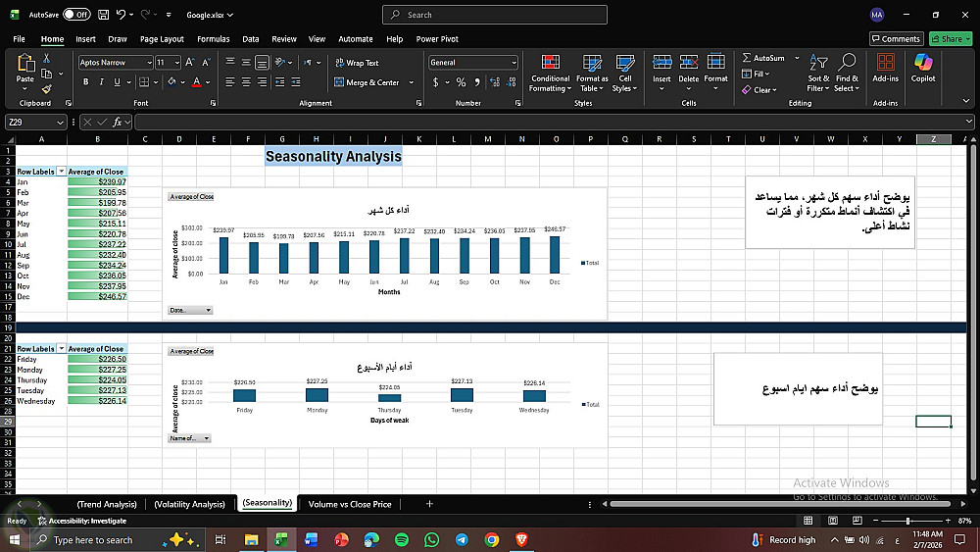The height and width of the screenshot is (552, 980).
Task: Center align the cell text
Action: (x=246, y=82)
